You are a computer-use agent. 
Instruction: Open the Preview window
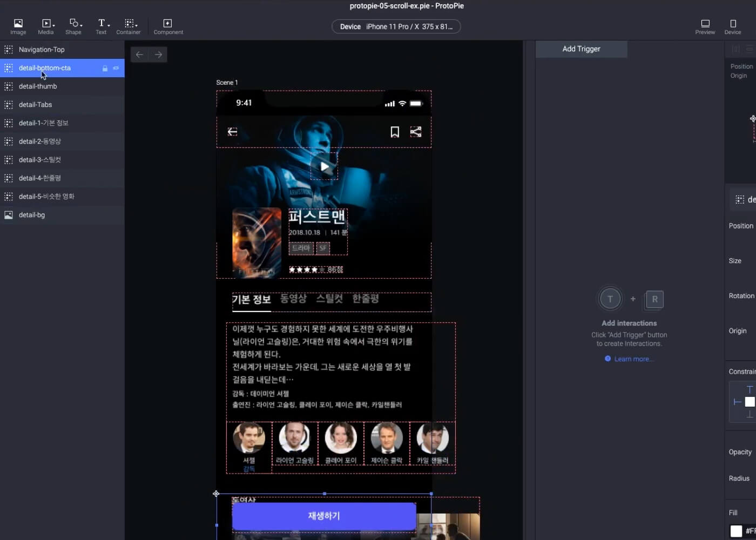tap(705, 26)
